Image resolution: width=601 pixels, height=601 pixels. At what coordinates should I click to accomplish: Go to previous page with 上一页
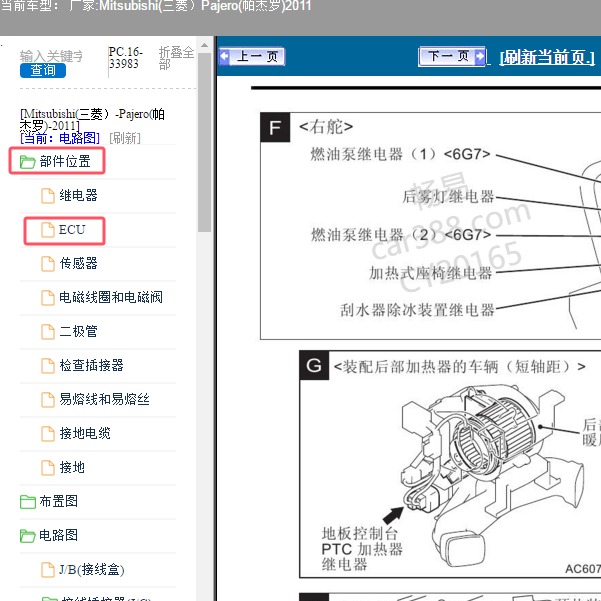pyautogui.click(x=251, y=57)
